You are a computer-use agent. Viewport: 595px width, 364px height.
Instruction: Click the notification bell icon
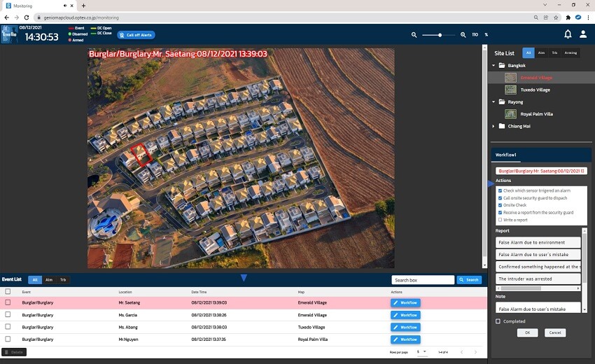568,34
